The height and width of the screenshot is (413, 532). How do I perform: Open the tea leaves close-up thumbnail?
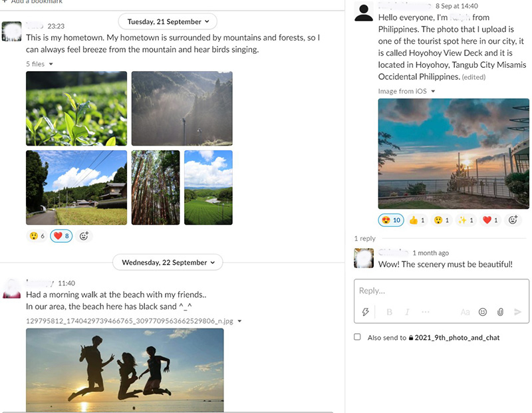(76, 108)
